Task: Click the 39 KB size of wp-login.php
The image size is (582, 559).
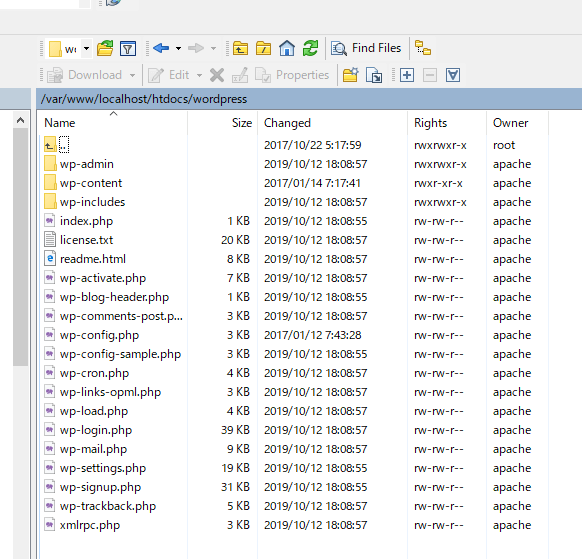Action: tap(235, 430)
